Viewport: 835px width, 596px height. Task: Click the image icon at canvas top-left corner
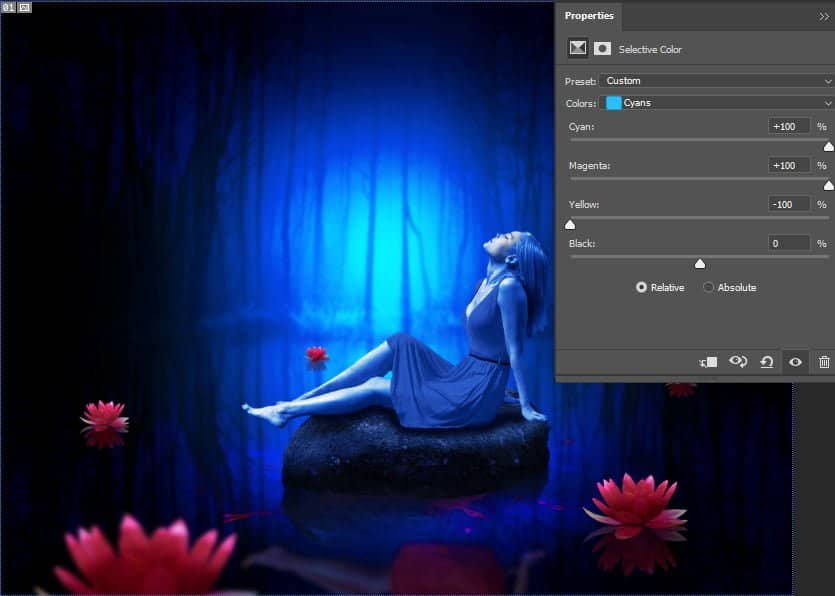25,7
